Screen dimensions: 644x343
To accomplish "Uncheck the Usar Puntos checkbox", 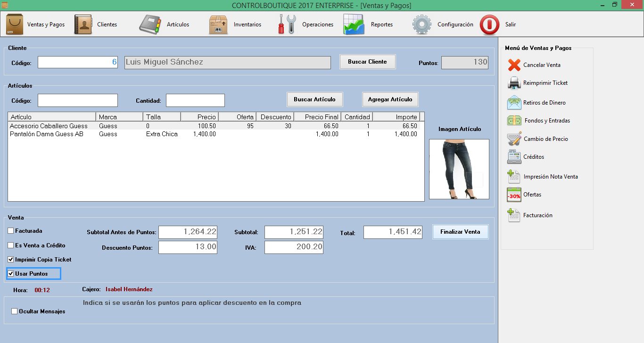I will [11, 274].
